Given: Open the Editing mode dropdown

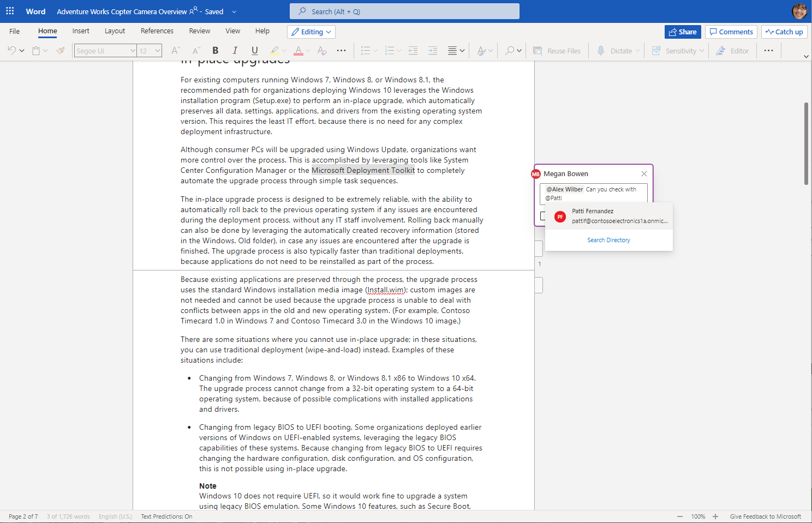Looking at the screenshot, I should [x=312, y=32].
